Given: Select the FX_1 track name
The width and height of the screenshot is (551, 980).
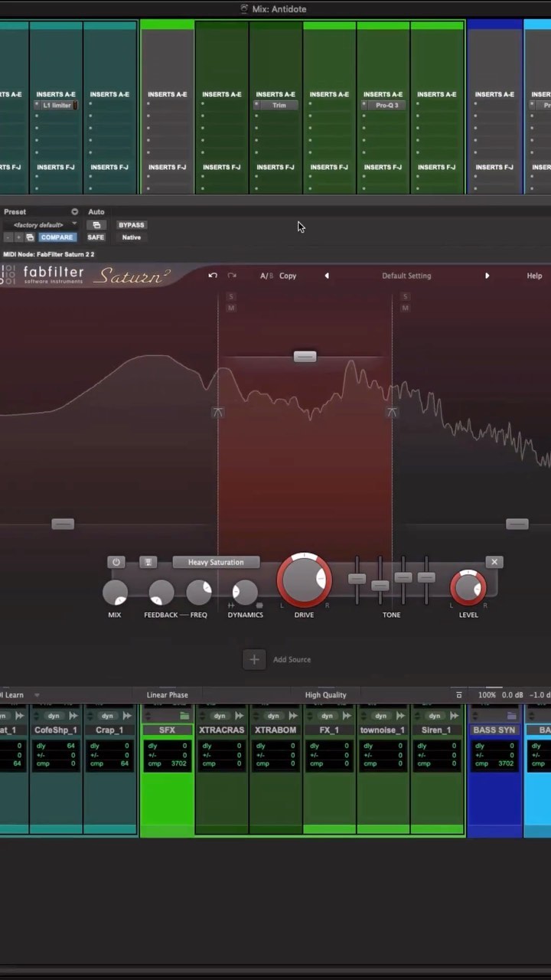Looking at the screenshot, I should coord(329,730).
